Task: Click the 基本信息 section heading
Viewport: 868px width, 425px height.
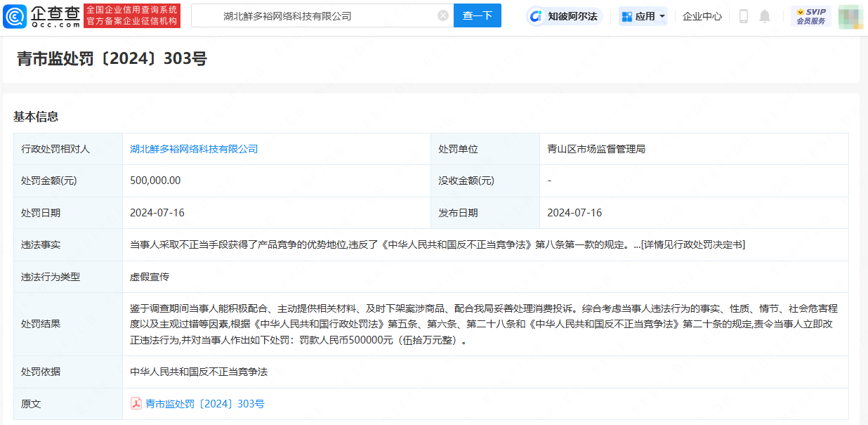Action: [x=36, y=117]
